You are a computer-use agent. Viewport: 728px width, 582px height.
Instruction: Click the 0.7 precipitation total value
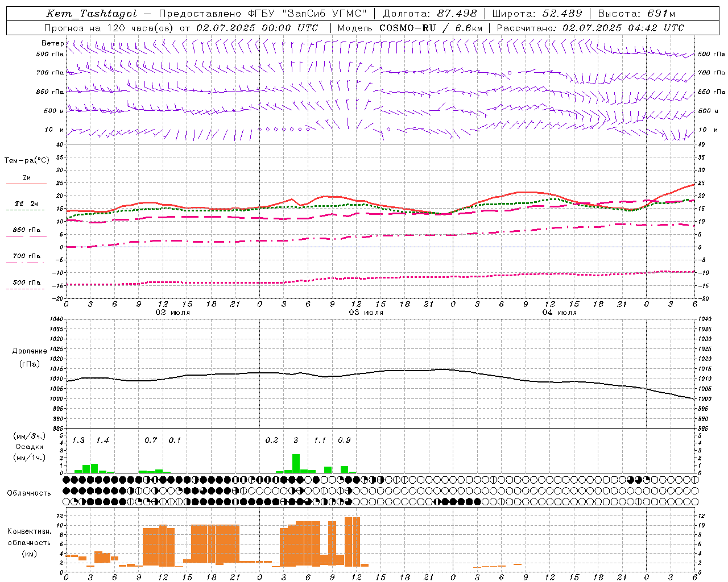tap(151, 440)
